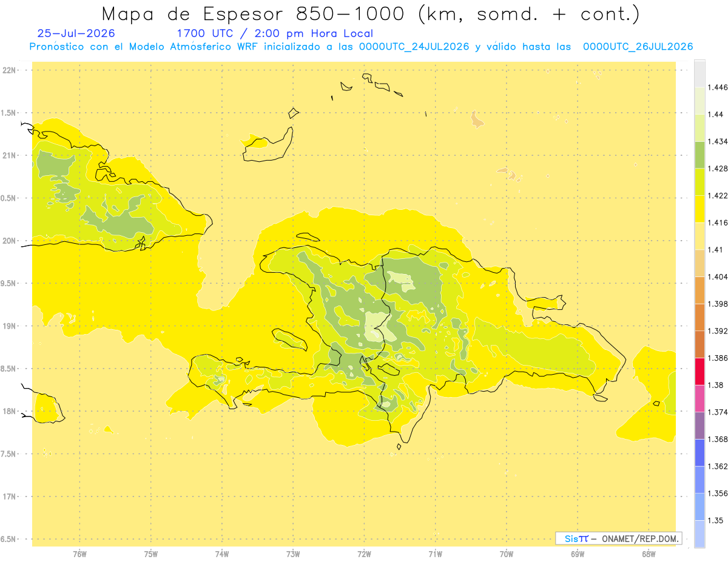This screenshot has width=728, height=562.
Task: Click the legend value '1.41'
Action: [716, 250]
